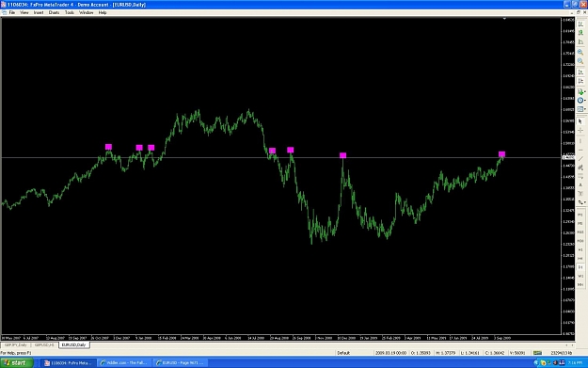This screenshot has width=588, height=368.
Task: Zoom out on the chart
Action: click(x=580, y=61)
